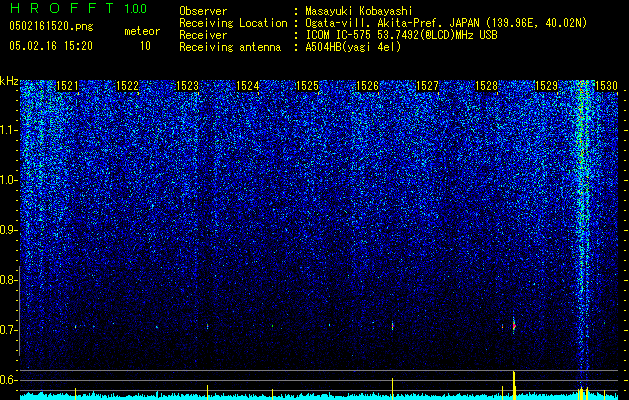Click the 1526 time marker
This screenshot has height=400, width=629.
point(367,86)
